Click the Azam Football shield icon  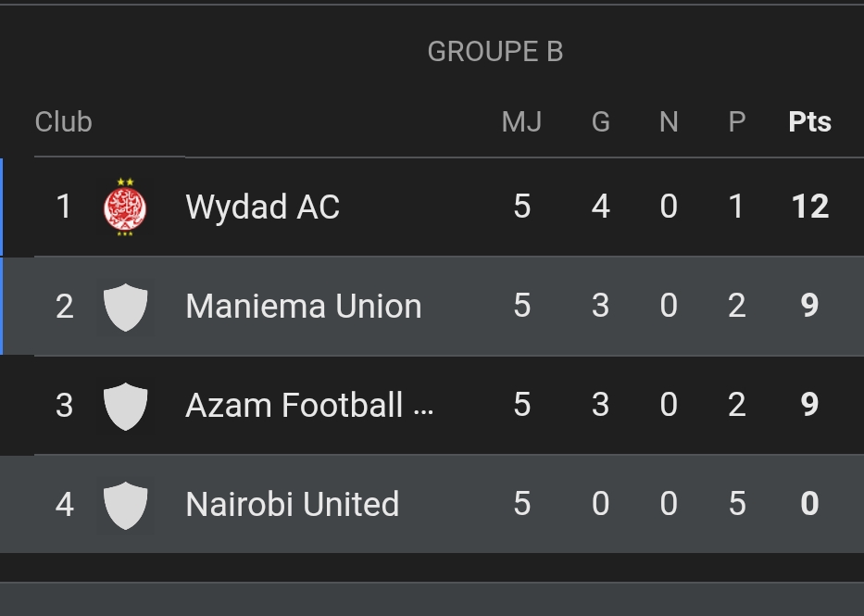pos(125,406)
